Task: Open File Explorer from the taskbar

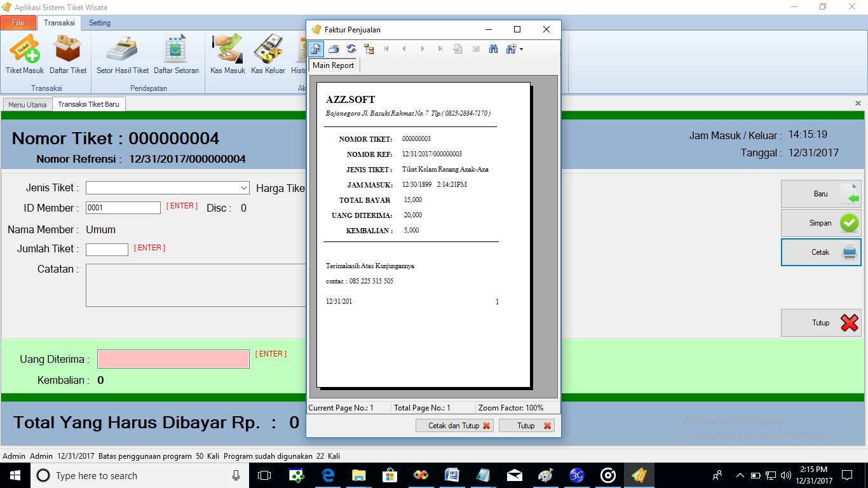Action: tap(359, 475)
